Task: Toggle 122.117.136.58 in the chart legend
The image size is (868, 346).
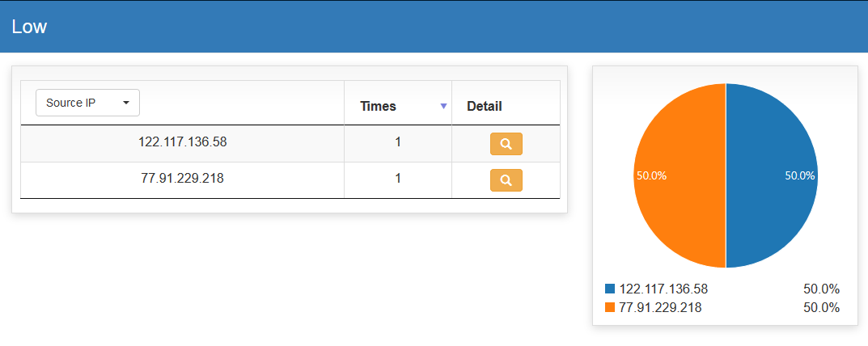Action: (663, 289)
